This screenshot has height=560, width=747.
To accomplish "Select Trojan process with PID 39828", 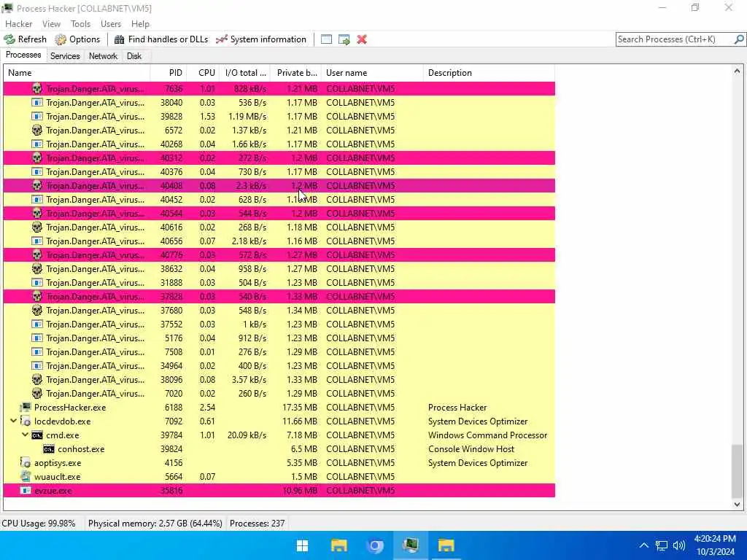I will pyautogui.click(x=279, y=116).
